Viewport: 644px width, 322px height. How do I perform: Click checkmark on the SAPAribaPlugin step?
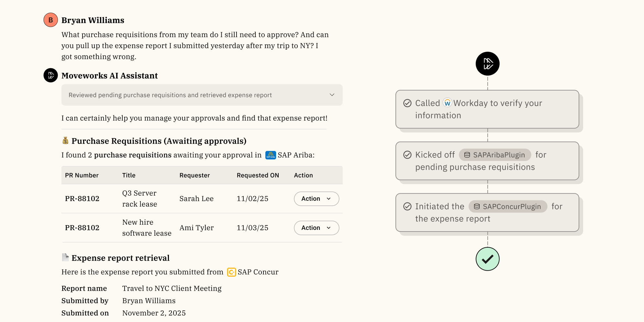[407, 155]
